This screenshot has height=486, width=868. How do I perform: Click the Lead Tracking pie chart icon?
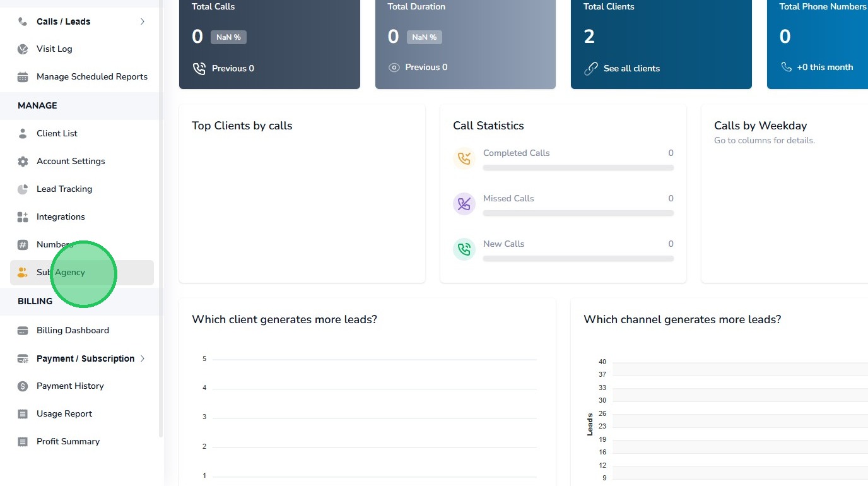pos(23,189)
